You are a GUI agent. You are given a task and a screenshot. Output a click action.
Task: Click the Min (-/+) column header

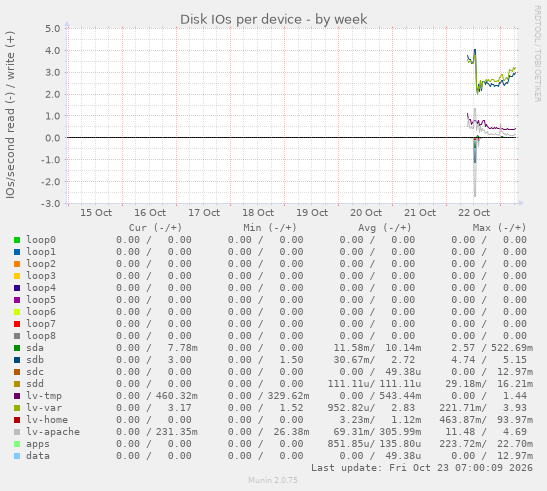click(x=270, y=228)
